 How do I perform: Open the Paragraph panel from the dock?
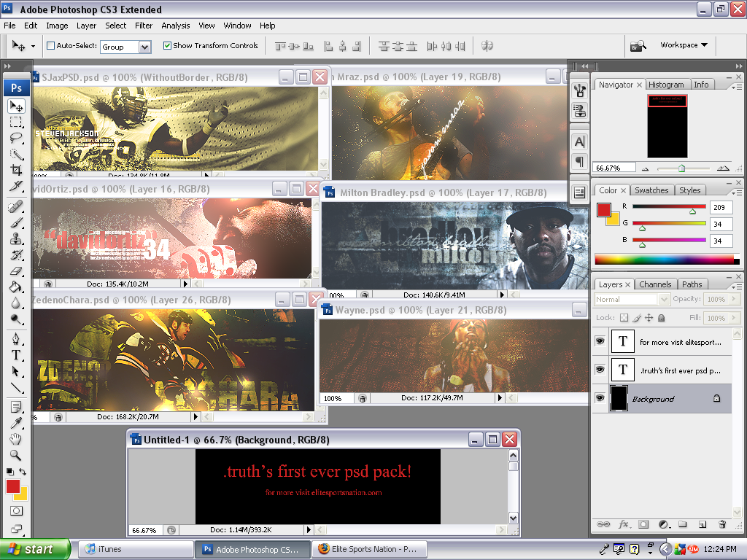pyautogui.click(x=579, y=161)
